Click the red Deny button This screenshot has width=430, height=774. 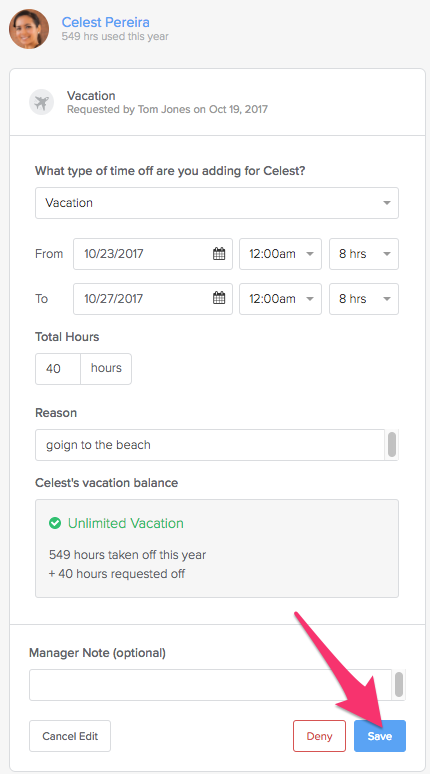(x=319, y=736)
